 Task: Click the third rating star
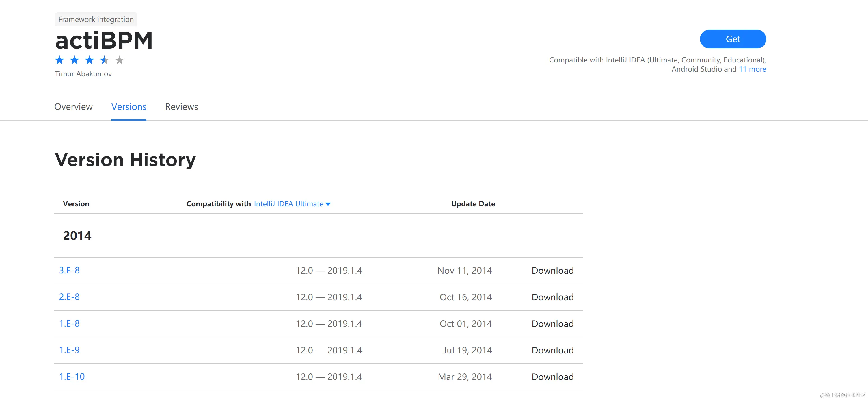click(89, 60)
